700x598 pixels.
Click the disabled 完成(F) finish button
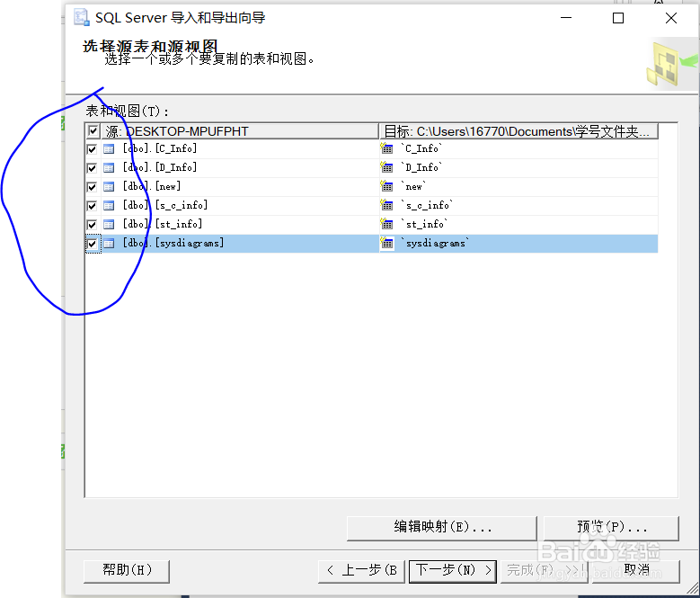coord(545,571)
